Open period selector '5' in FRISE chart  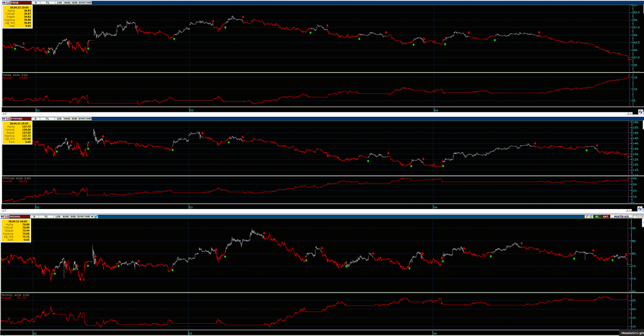pos(36,3)
